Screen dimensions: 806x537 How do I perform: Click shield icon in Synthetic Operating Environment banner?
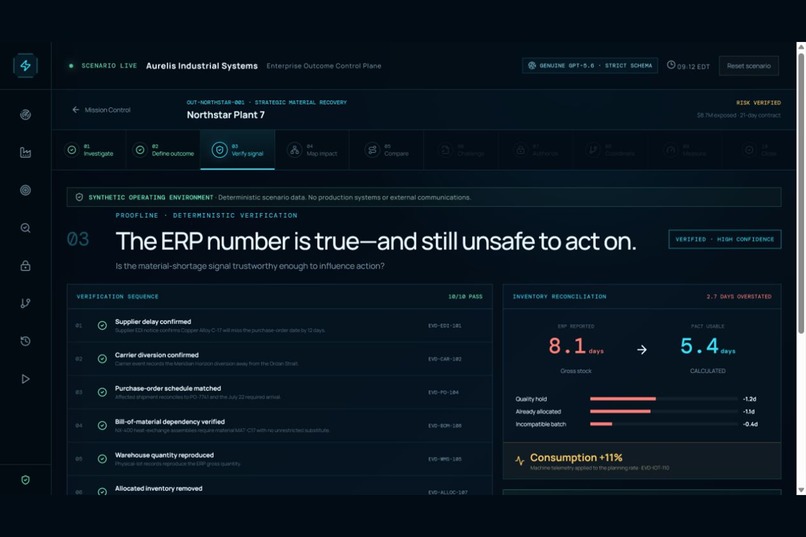tap(79, 197)
